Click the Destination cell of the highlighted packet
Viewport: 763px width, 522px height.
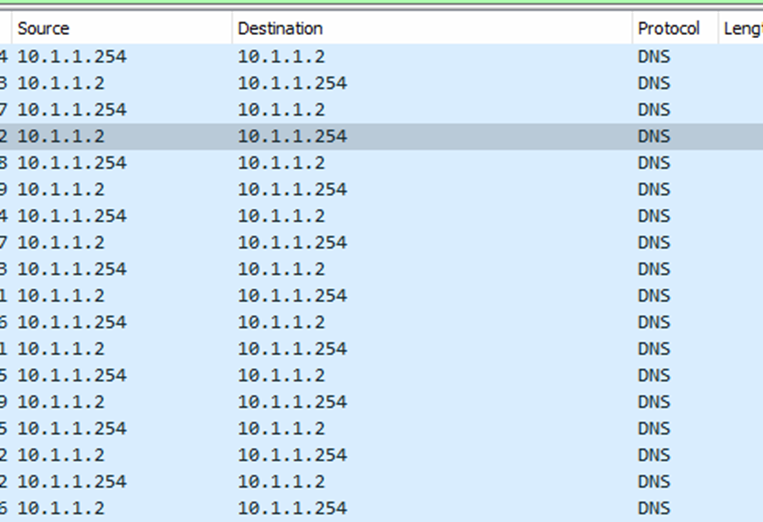(x=292, y=136)
